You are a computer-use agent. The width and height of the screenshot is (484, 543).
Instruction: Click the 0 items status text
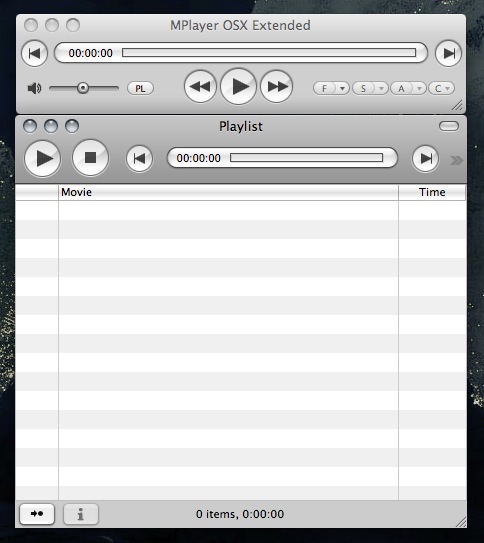pyautogui.click(x=240, y=514)
